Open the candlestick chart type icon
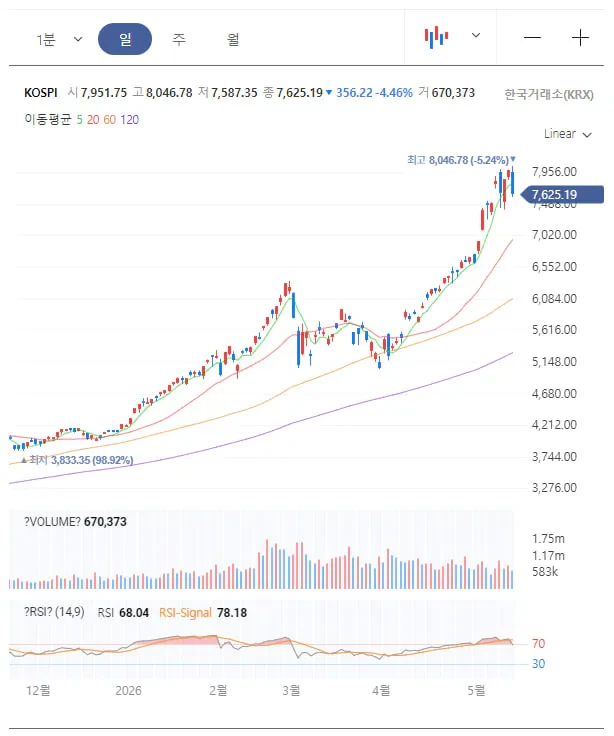The height and width of the screenshot is (736, 614). pyautogui.click(x=437, y=37)
